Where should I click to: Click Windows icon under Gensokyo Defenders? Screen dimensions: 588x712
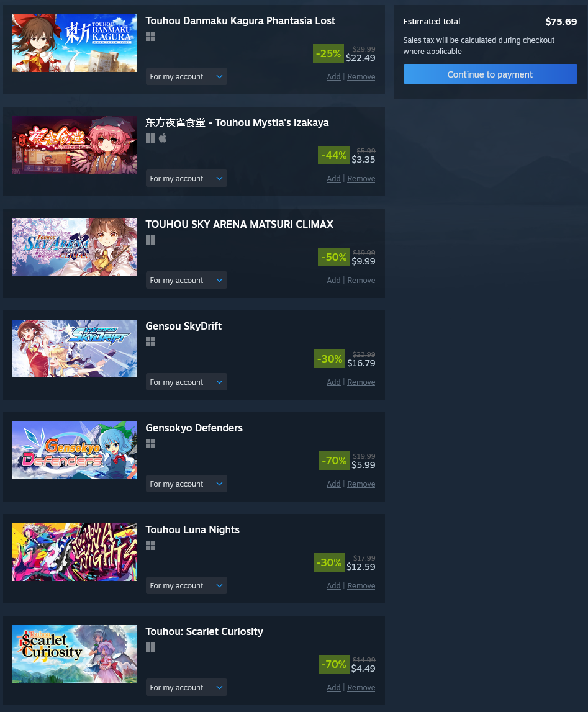point(151,443)
